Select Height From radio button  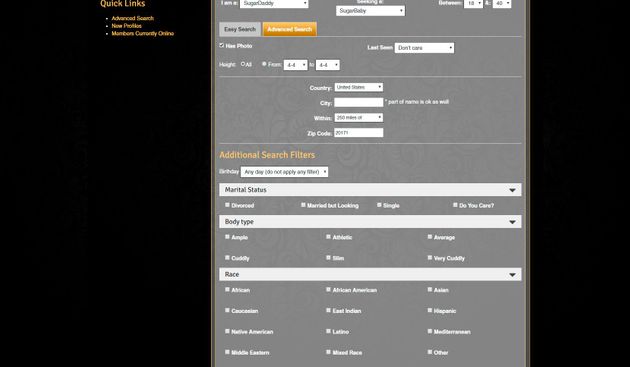[x=264, y=64]
